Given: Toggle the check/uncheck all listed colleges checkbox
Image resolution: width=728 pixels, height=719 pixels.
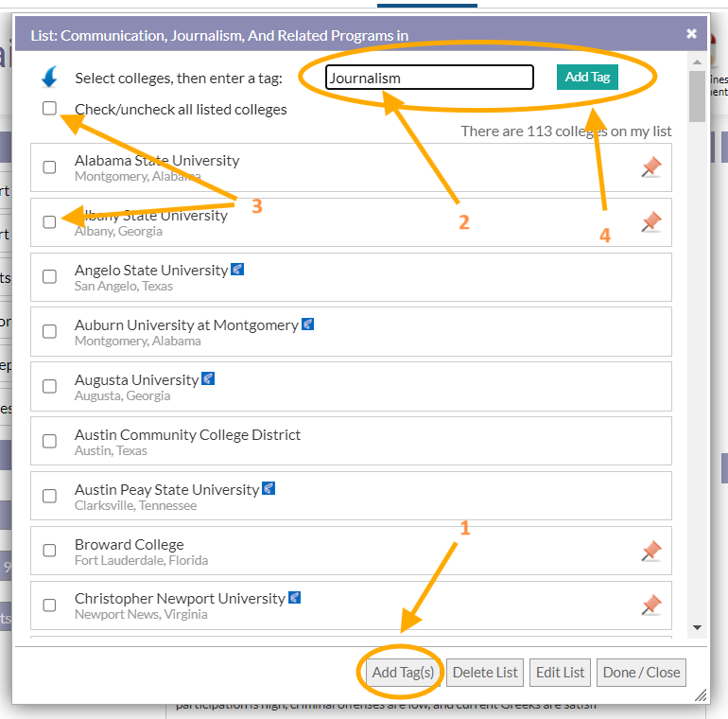Looking at the screenshot, I should (50, 109).
